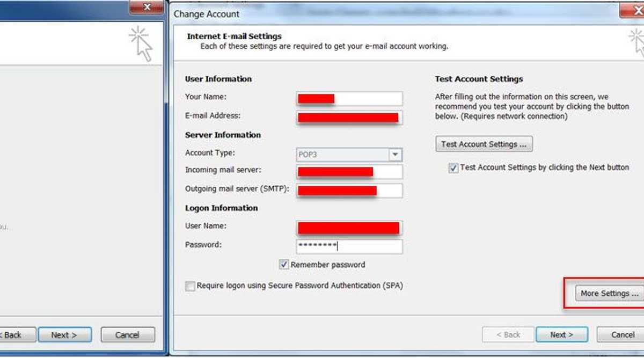Click Back in the Change Account dialog
The width and height of the screenshot is (644, 358).
pyautogui.click(x=508, y=334)
